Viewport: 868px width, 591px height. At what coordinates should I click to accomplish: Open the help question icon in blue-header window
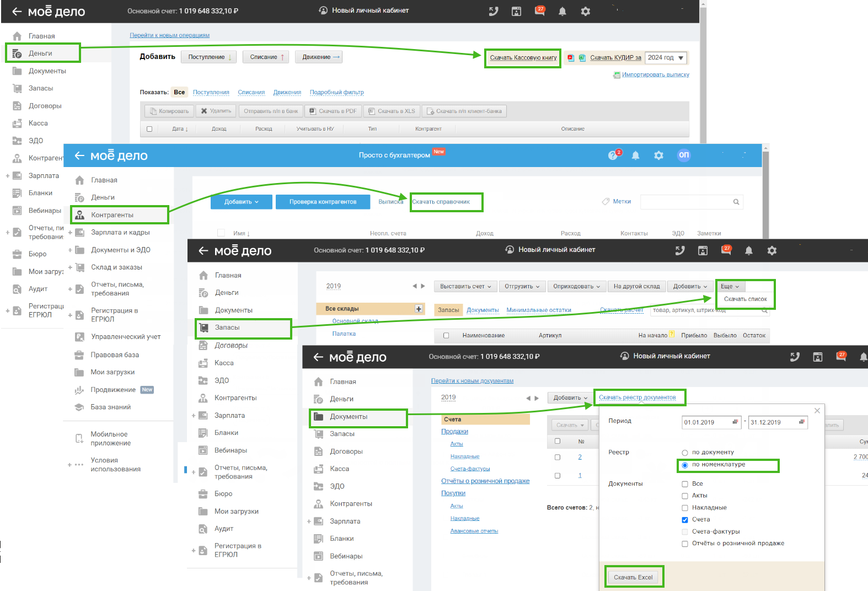[x=613, y=155]
